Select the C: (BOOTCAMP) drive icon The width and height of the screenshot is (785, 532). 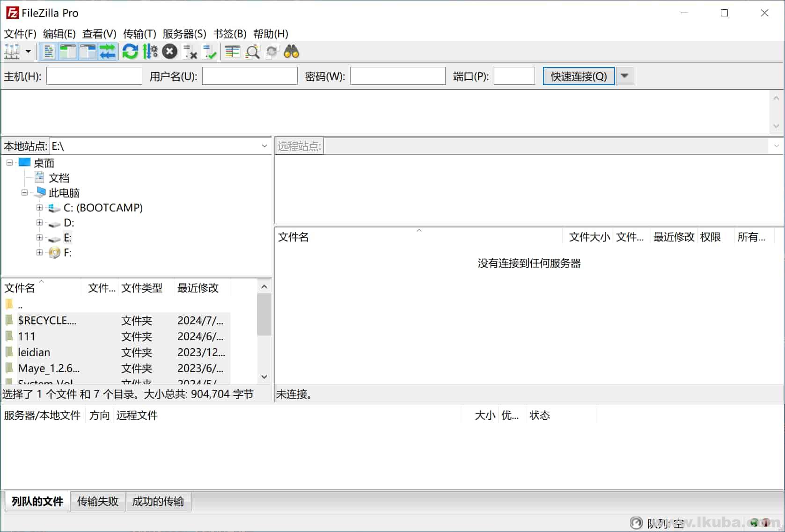54,208
